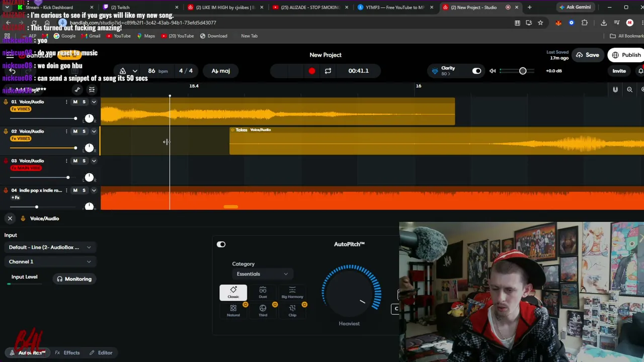The image size is (644, 362).
Task: Click track 02 microphone icon
Action: click(x=6, y=131)
